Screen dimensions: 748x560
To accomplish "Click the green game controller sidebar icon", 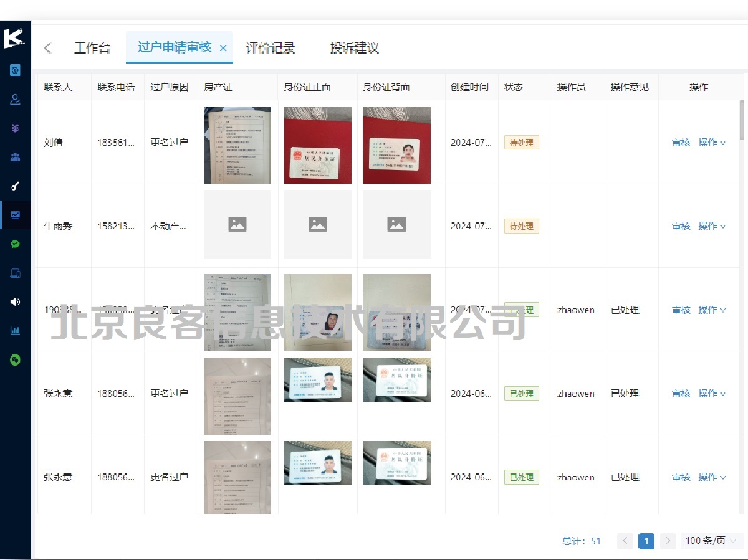I will coord(14,359).
